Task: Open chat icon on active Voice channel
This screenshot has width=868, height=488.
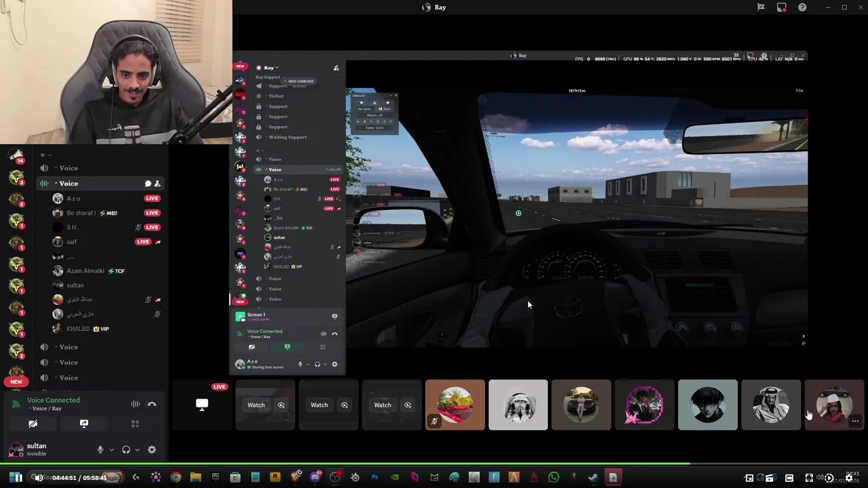Action: (148, 183)
